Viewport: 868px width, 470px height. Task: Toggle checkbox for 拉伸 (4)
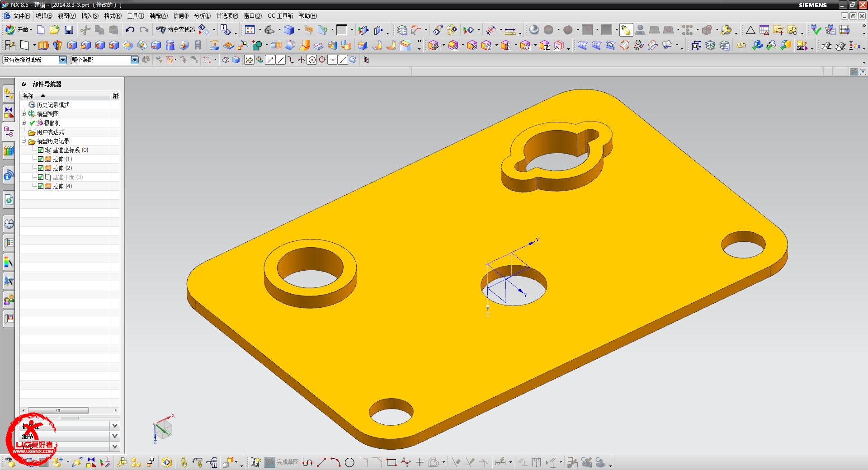pos(41,186)
